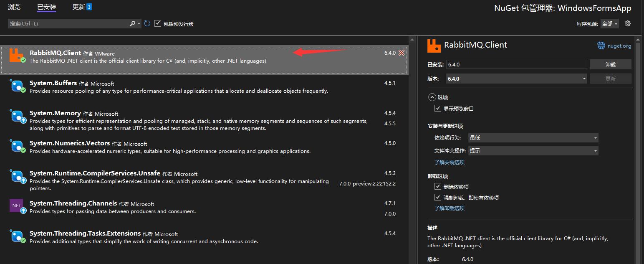The height and width of the screenshot is (264, 644).
Task: Open learn about uninstall options link
Action: click(x=450, y=208)
